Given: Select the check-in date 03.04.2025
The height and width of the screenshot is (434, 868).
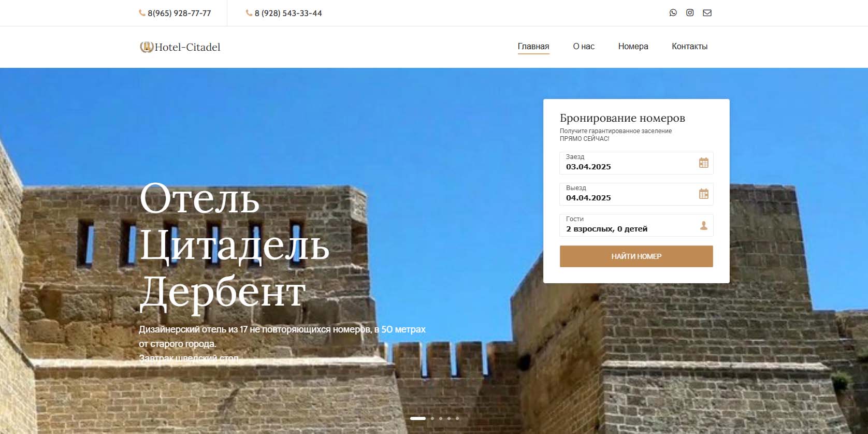Looking at the screenshot, I should click(x=588, y=167).
